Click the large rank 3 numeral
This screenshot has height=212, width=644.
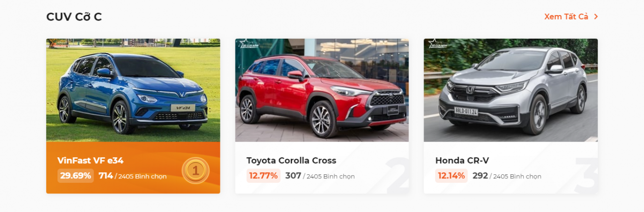[x=586, y=175]
